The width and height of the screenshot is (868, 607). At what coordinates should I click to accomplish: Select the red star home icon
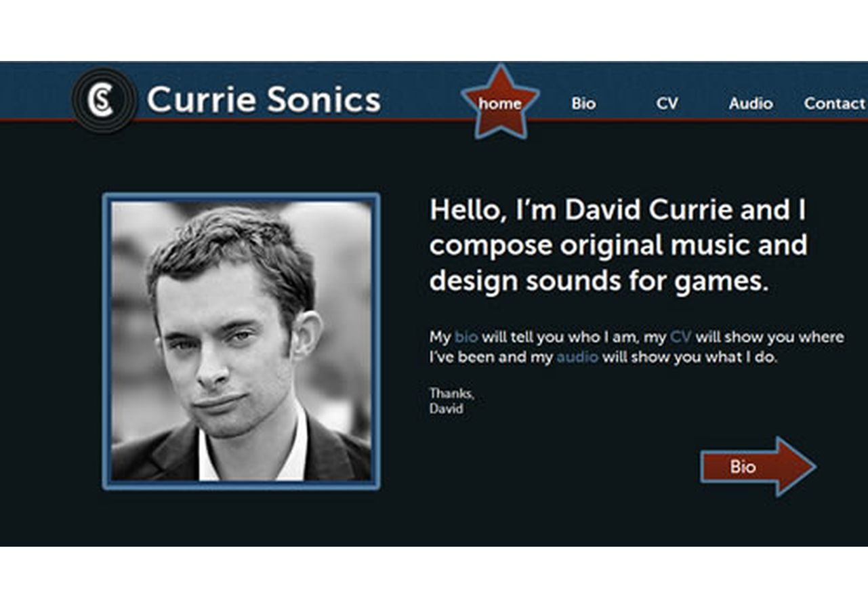pyautogui.click(x=500, y=102)
